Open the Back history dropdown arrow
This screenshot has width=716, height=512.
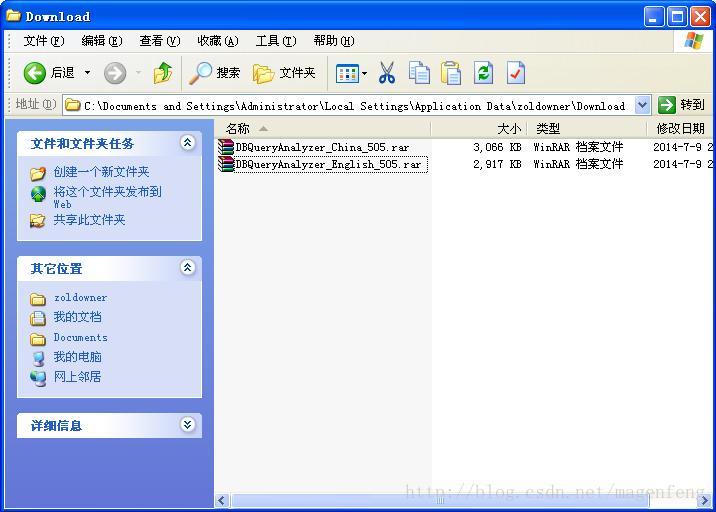(87, 73)
